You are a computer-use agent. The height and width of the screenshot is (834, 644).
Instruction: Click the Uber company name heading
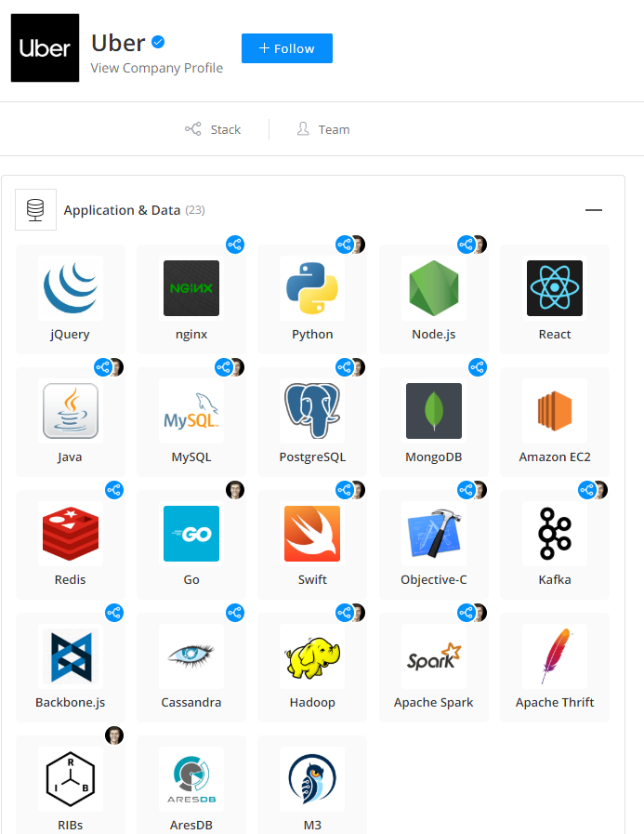point(118,43)
